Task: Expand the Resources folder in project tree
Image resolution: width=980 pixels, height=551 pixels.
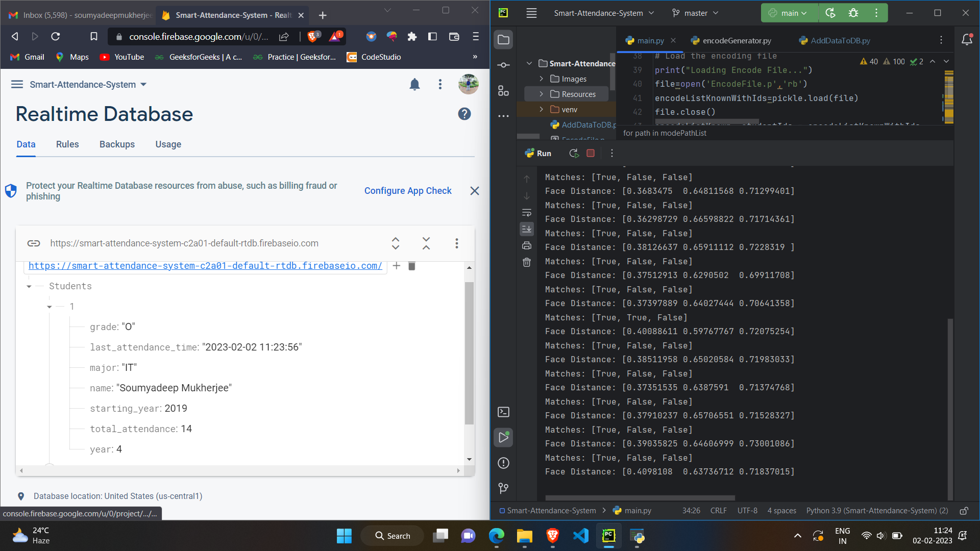Action: click(541, 94)
